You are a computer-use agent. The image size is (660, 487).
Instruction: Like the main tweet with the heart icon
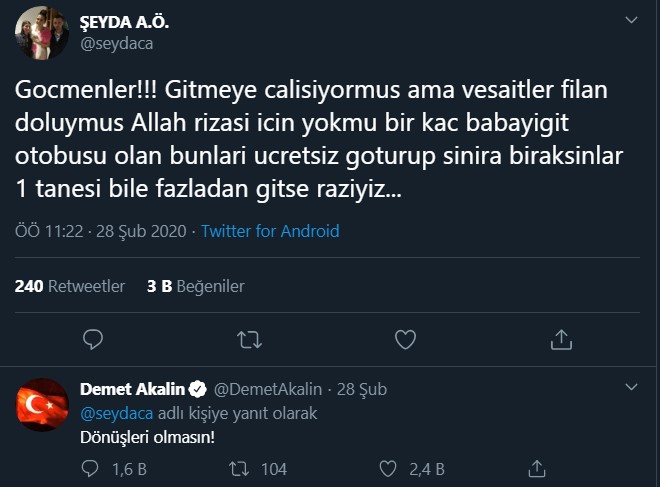coord(405,339)
